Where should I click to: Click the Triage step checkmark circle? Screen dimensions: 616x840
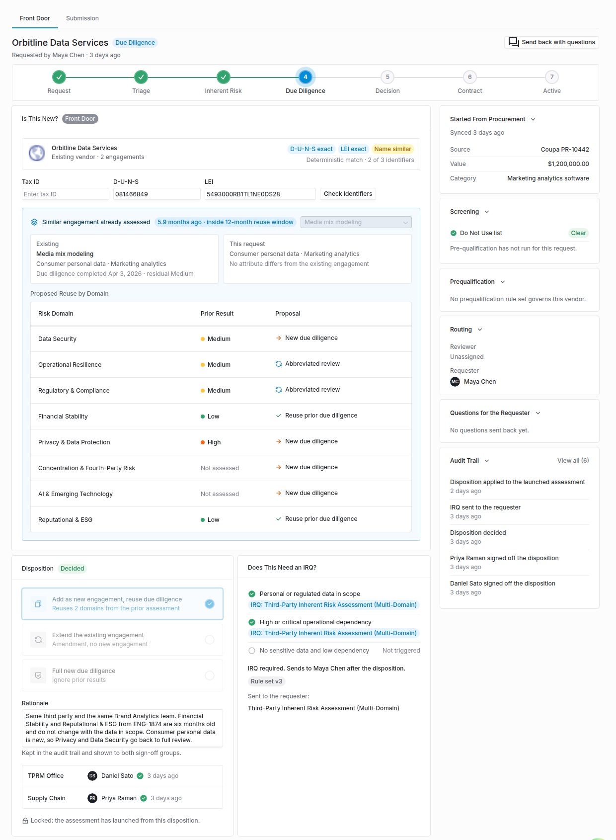pos(141,77)
